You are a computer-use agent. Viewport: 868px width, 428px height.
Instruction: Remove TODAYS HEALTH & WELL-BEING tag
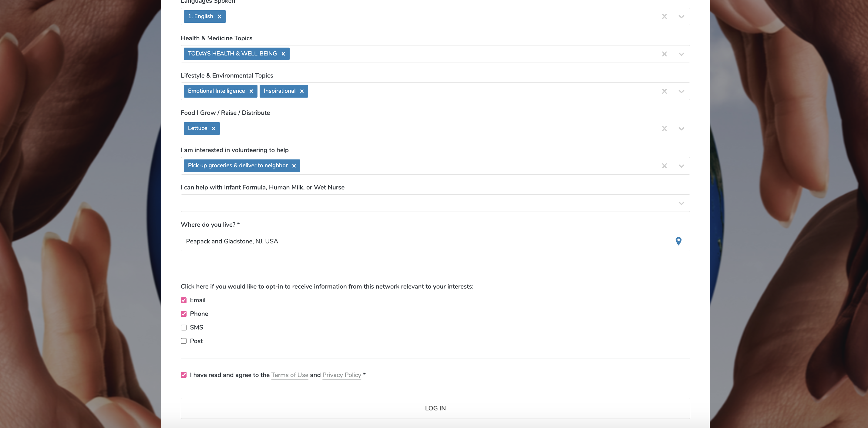(x=283, y=54)
